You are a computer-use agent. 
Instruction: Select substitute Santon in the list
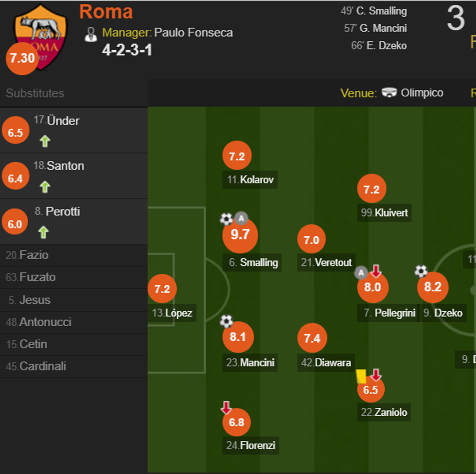coord(65,166)
